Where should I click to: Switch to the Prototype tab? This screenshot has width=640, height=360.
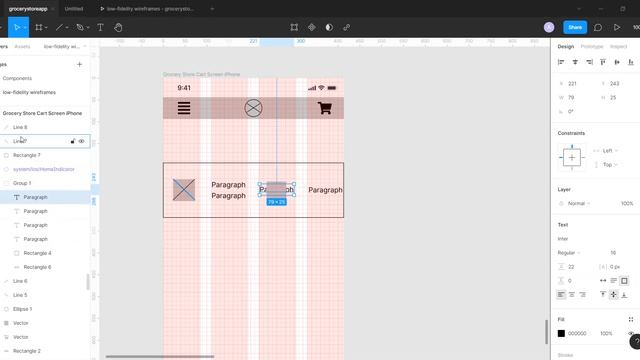coord(592,47)
